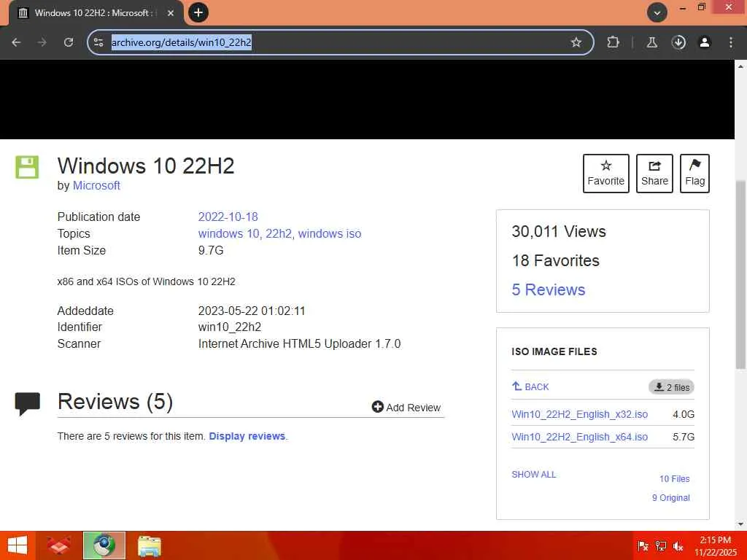Image resolution: width=747 pixels, height=560 pixels.
Task: Open File Explorer from the taskbar
Action: (x=150, y=545)
